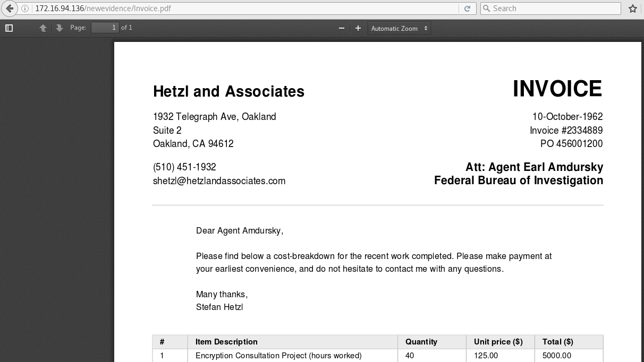Go to next PDF page
This screenshot has height=362, width=644.
click(x=60, y=28)
